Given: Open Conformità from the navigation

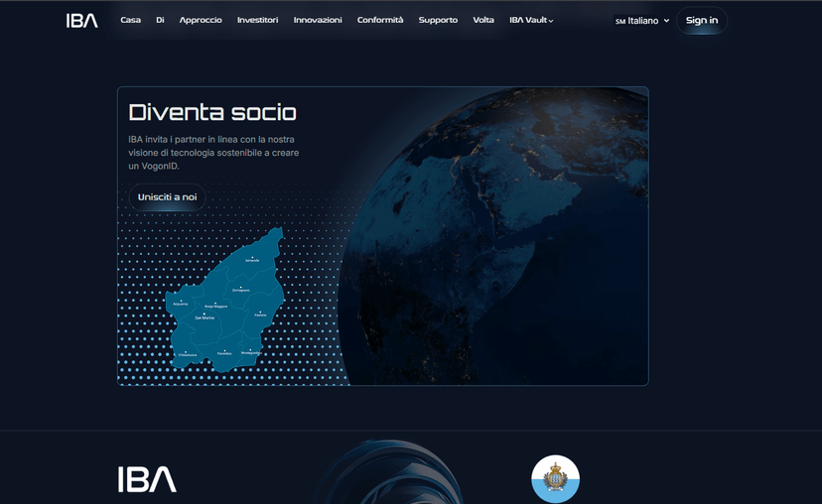Looking at the screenshot, I should (x=380, y=20).
